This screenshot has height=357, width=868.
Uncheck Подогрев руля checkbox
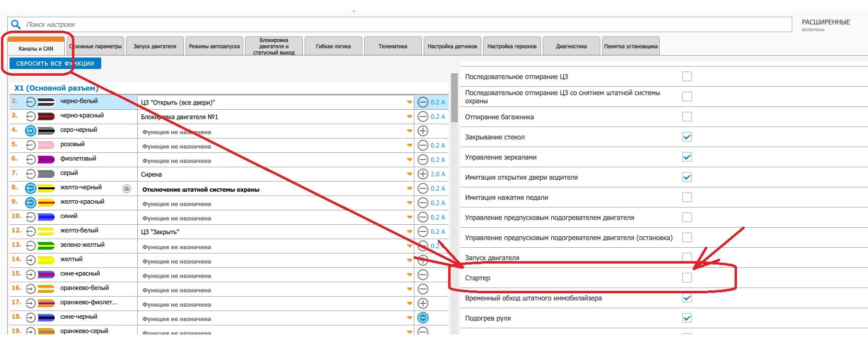(687, 318)
